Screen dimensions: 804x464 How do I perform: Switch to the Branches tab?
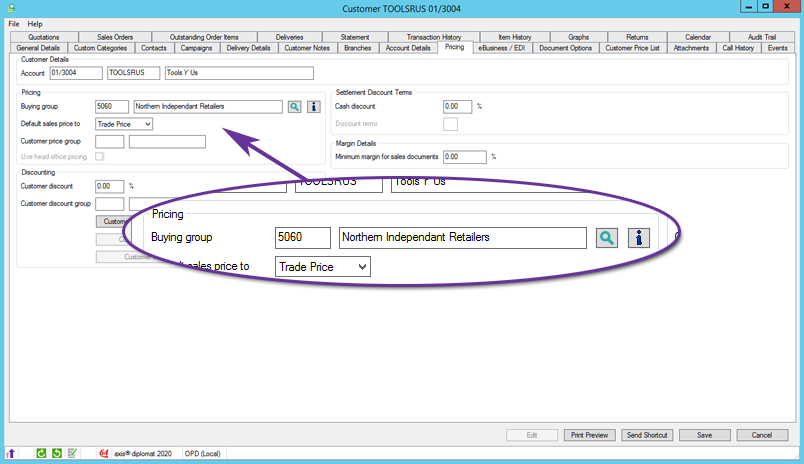358,48
